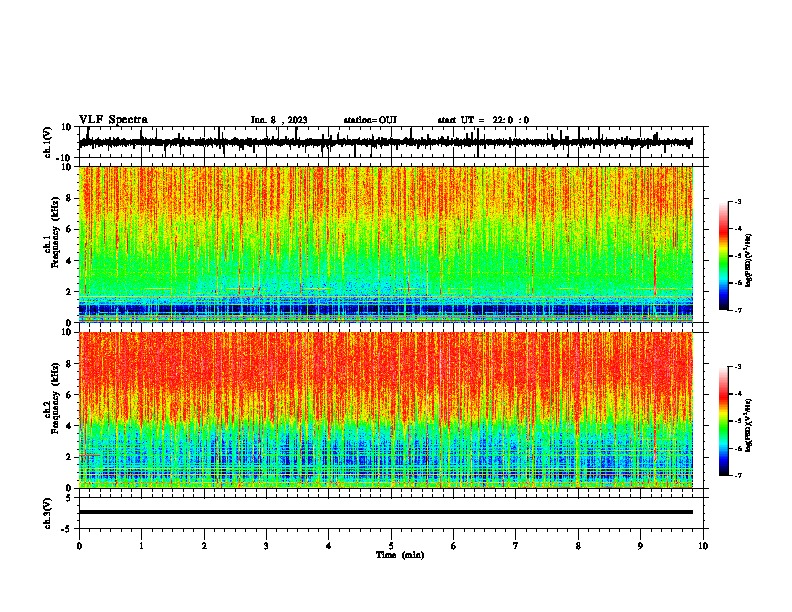
Task: Click the 6 kHz tick label on ch.1 axis
Action: click(69, 229)
